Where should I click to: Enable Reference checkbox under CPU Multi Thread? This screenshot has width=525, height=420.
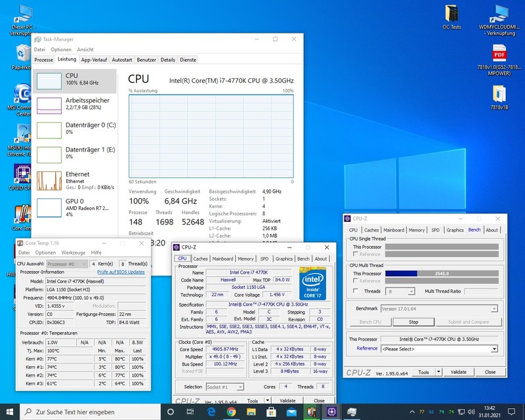click(356, 281)
